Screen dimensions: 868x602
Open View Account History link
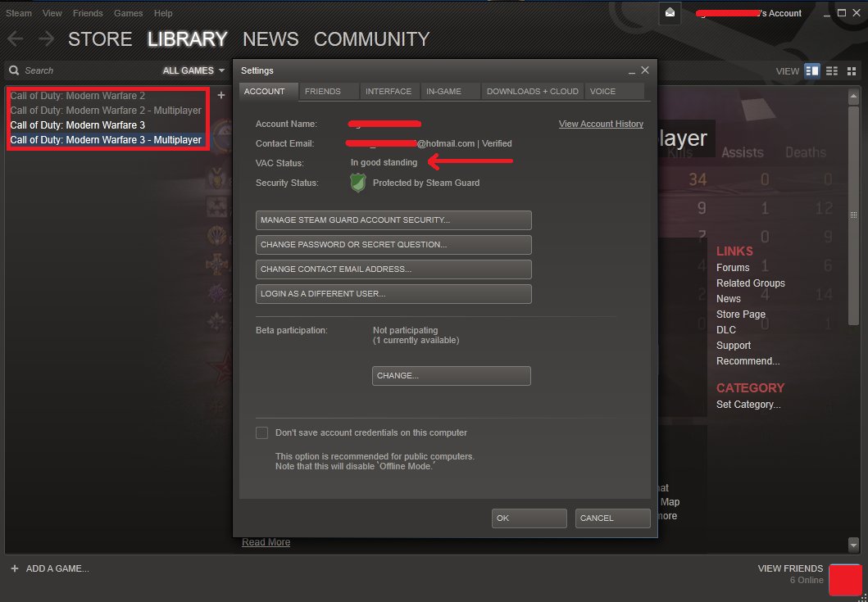pos(601,124)
